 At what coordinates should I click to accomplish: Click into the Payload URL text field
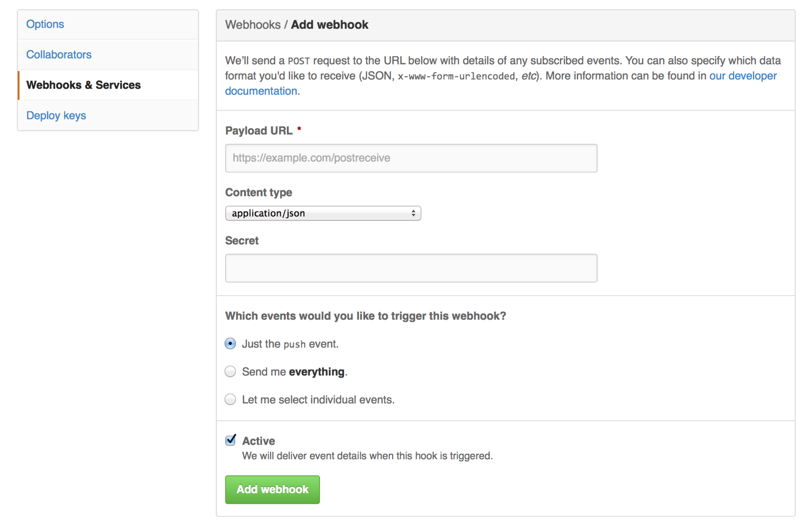click(411, 158)
